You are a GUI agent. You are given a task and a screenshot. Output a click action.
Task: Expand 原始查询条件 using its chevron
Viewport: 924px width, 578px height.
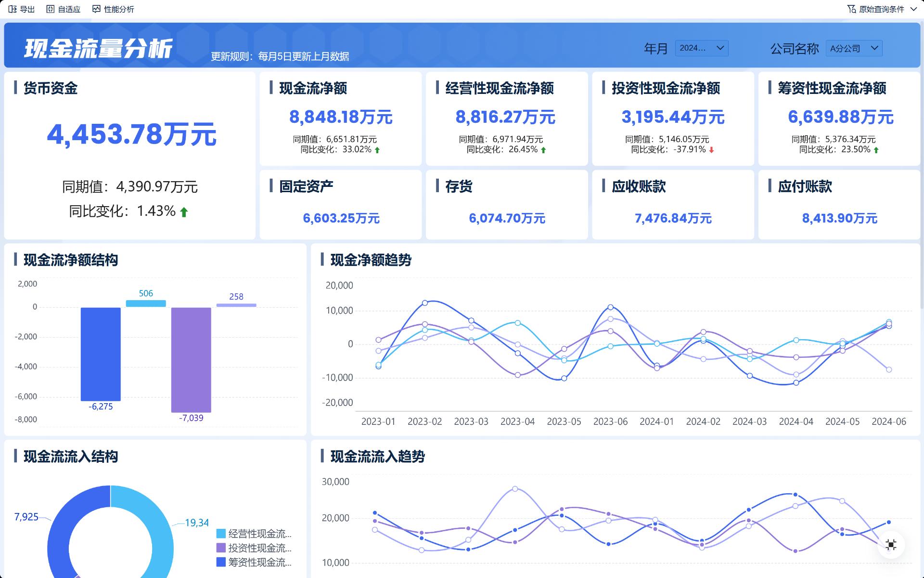pos(913,8)
